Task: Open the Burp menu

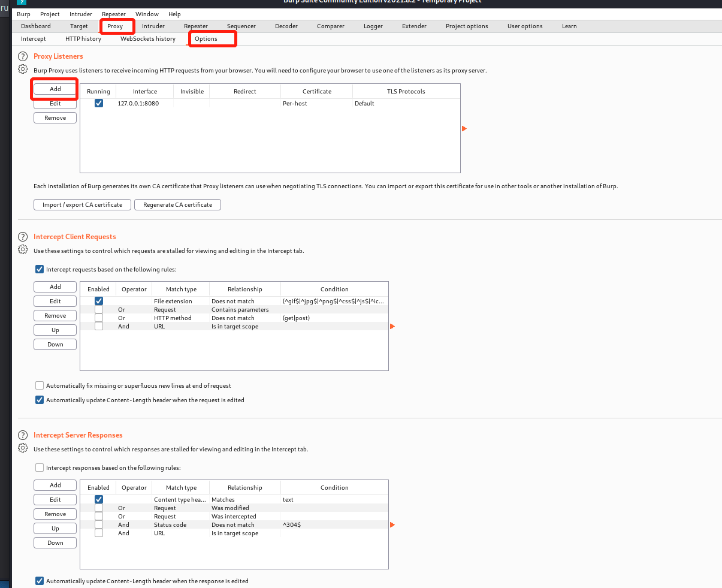Action: coord(23,14)
